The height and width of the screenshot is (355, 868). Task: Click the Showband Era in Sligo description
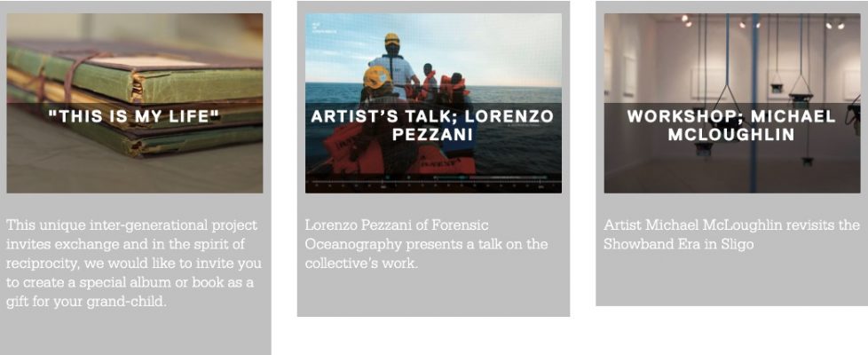[x=731, y=234]
